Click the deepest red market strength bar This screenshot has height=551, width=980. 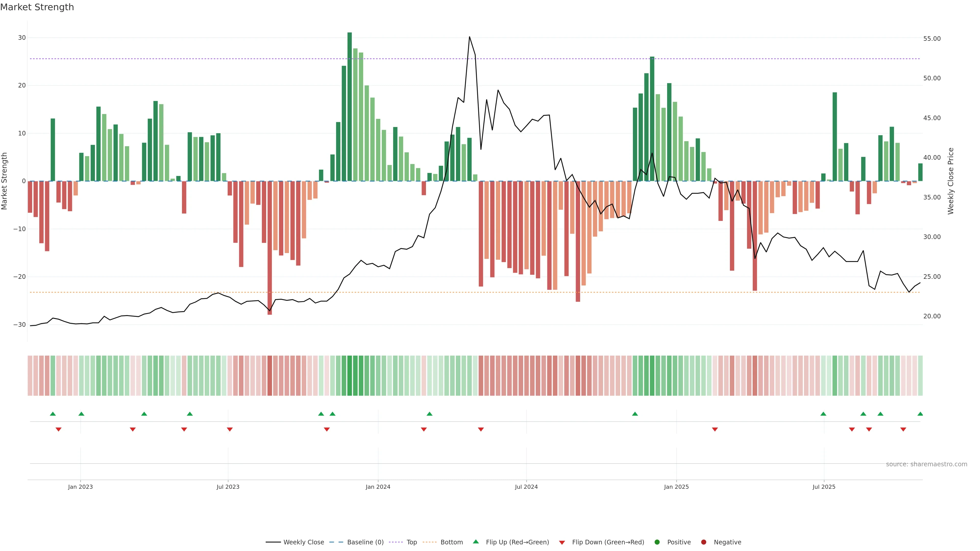270,247
